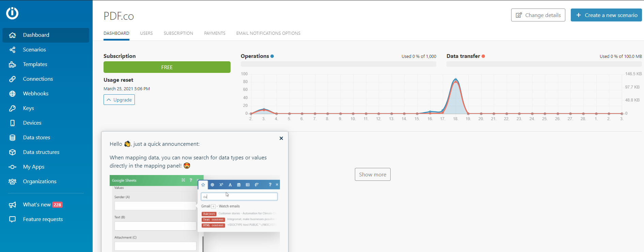Click the Change details button

(x=538, y=15)
